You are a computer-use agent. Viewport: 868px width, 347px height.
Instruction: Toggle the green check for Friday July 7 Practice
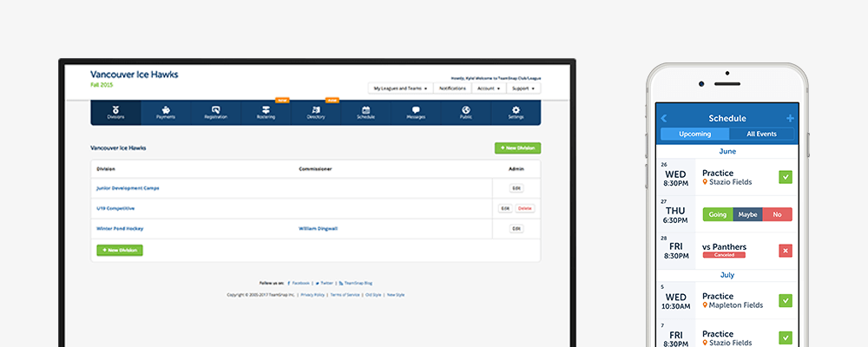pyautogui.click(x=786, y=337)
